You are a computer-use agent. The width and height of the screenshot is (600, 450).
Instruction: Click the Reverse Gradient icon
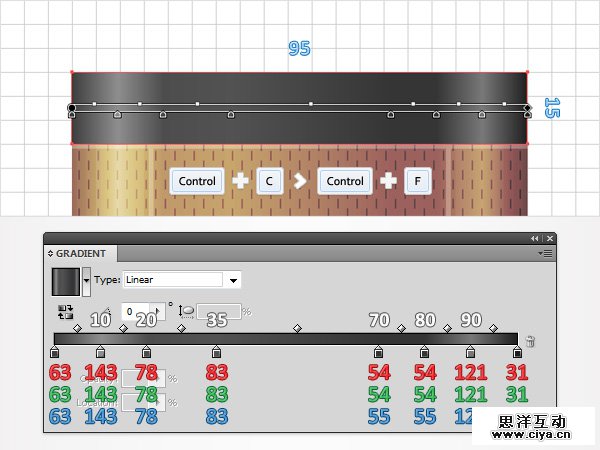coord(65,312)
